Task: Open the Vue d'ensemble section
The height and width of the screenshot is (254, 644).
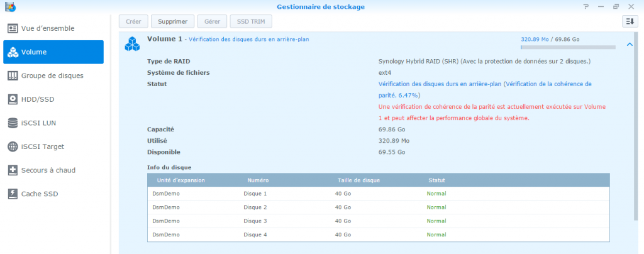Action: [x=53, y=28]
